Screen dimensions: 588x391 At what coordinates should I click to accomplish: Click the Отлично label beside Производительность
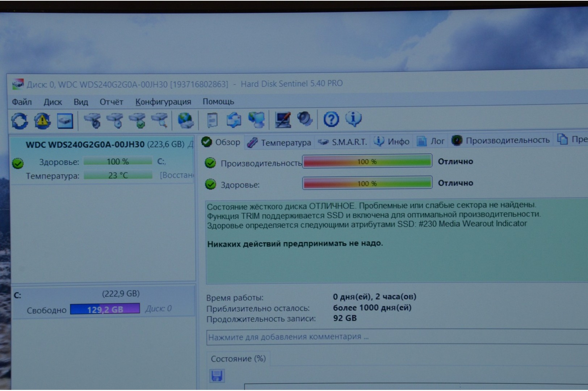[x=455, y=161]
